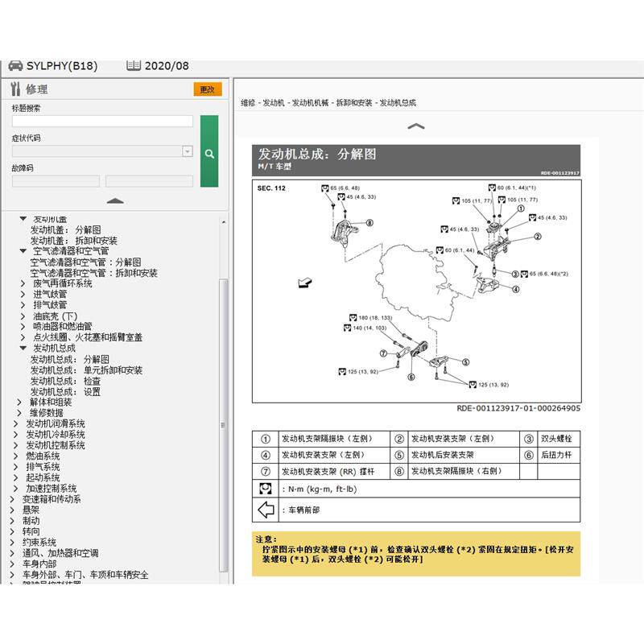The height and width of the screenshot is (644, 644).
Task: Expand the 车身内部 node
Action: pos(12,564)
